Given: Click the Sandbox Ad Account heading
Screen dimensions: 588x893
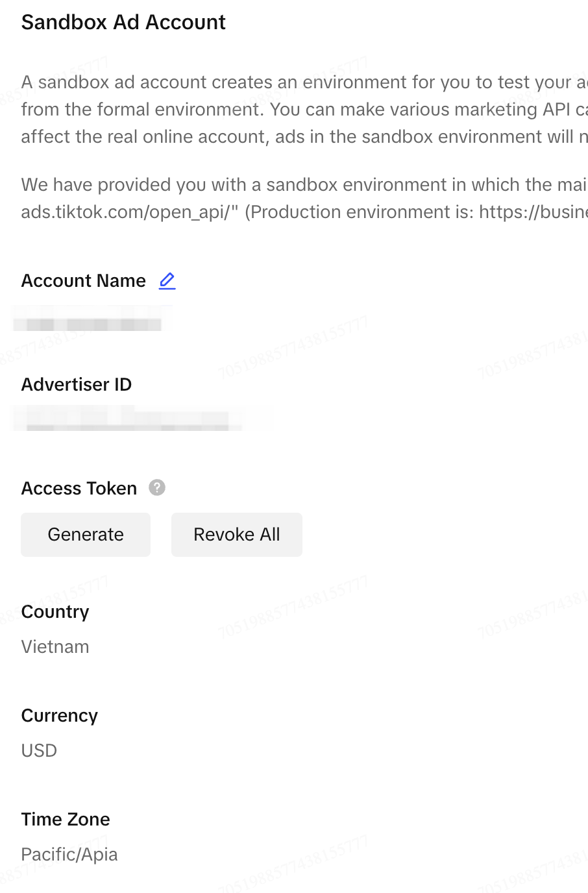Looking at the screenshot, I should 123,22.
